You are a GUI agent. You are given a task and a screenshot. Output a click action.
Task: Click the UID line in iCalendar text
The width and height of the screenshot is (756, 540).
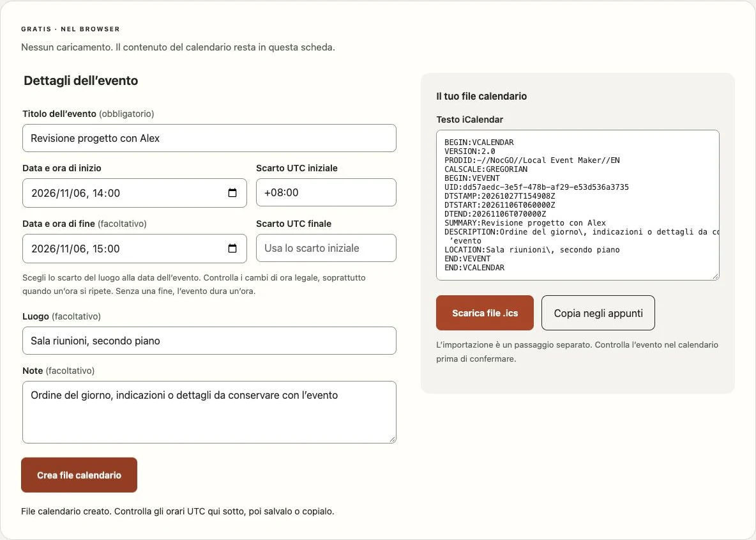pos(536,187)
